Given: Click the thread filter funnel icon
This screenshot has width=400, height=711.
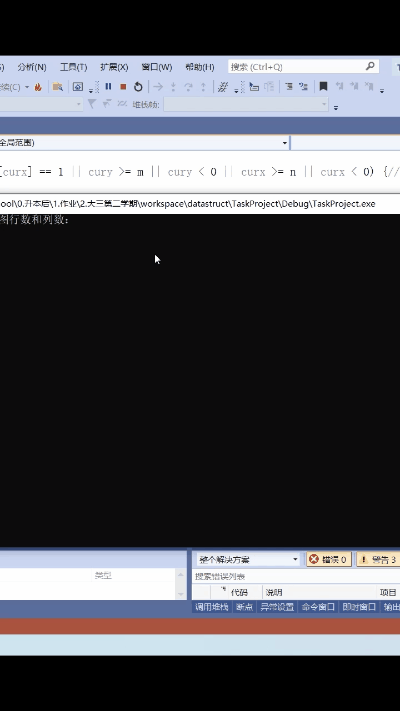Looking at the screenshot, I should (92, 104).
